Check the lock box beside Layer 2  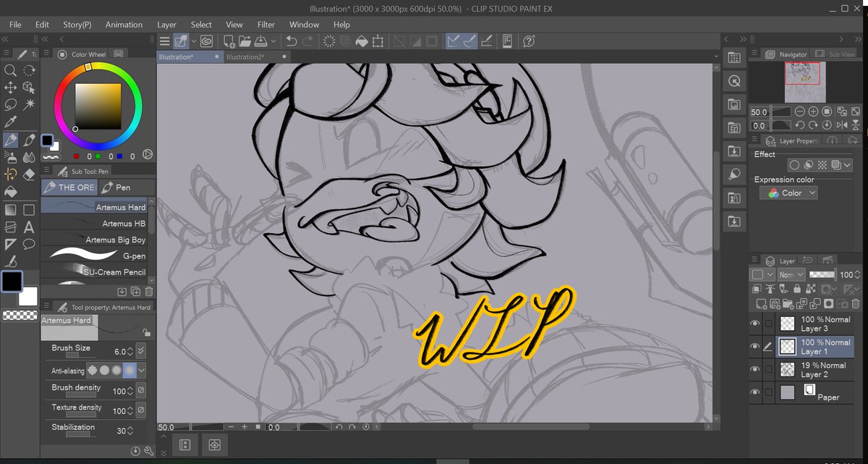[x=768, y=369]
